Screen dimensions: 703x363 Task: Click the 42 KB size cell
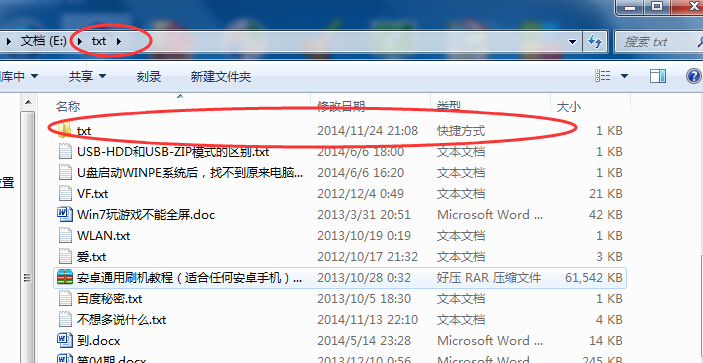point(606,215)
